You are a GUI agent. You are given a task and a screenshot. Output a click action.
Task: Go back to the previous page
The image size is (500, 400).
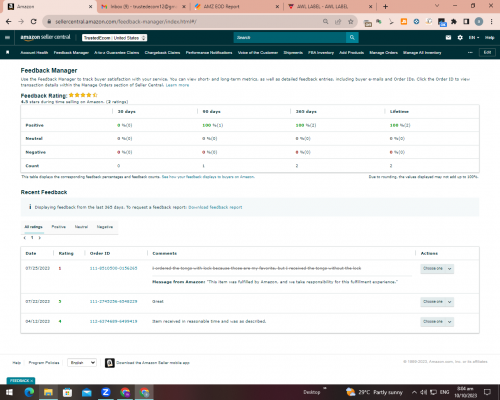(9, 22)
